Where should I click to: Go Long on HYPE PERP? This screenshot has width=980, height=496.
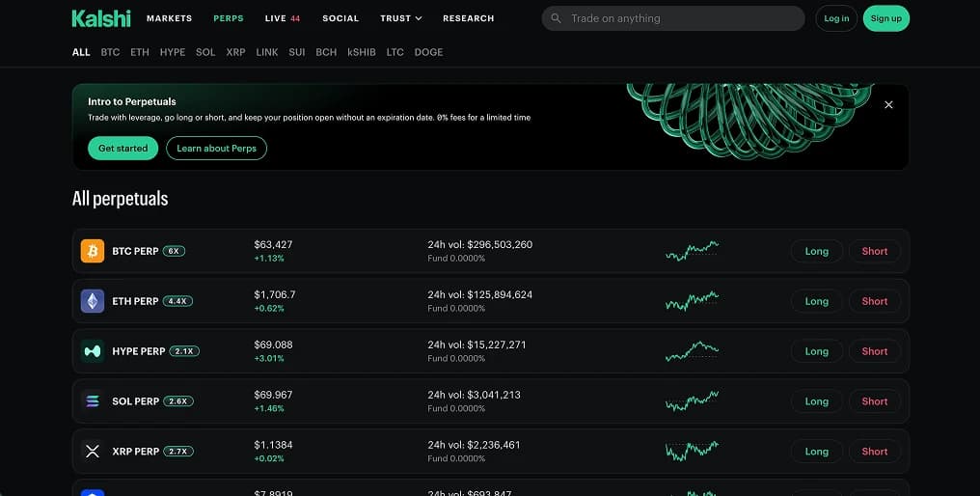coord(816,351)
